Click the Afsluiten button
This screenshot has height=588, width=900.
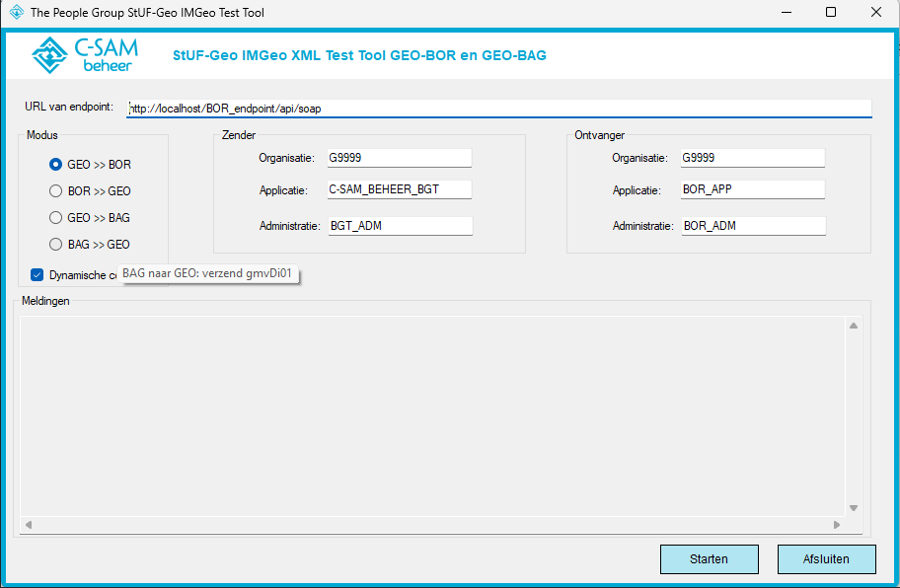tap(827, 559)
